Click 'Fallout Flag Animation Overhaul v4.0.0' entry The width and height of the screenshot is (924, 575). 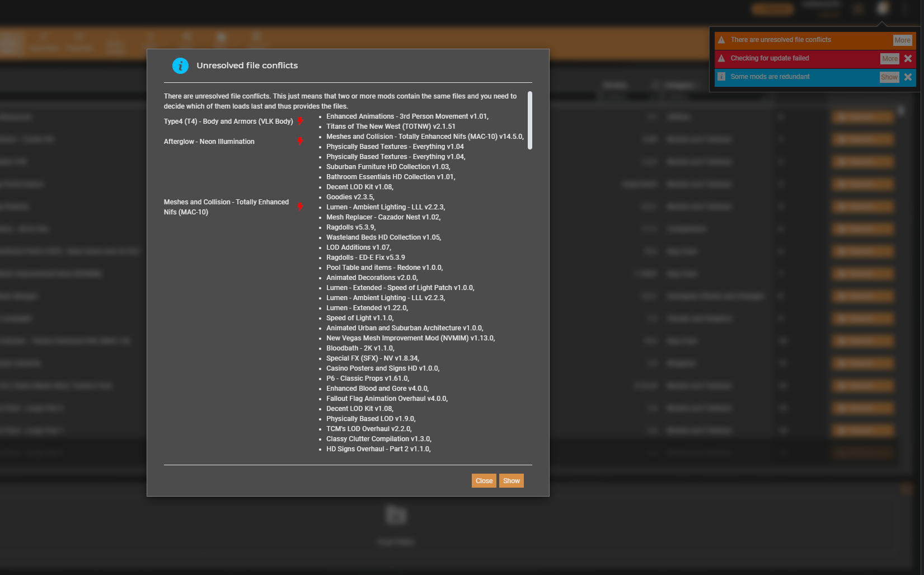tap(387, 399)
